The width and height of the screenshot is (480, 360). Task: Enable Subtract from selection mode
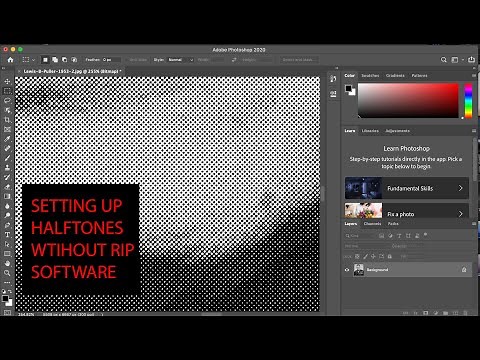pyautogui.click(x=64, y=60)
